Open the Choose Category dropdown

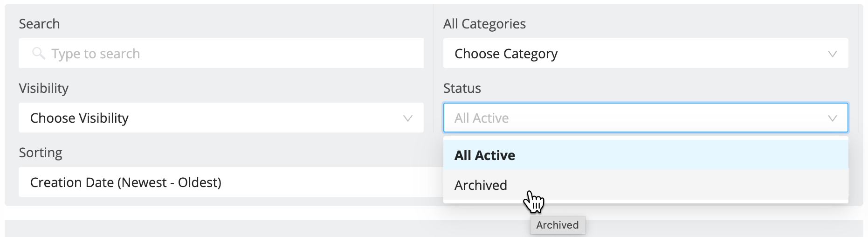click(x=646, y=54)
